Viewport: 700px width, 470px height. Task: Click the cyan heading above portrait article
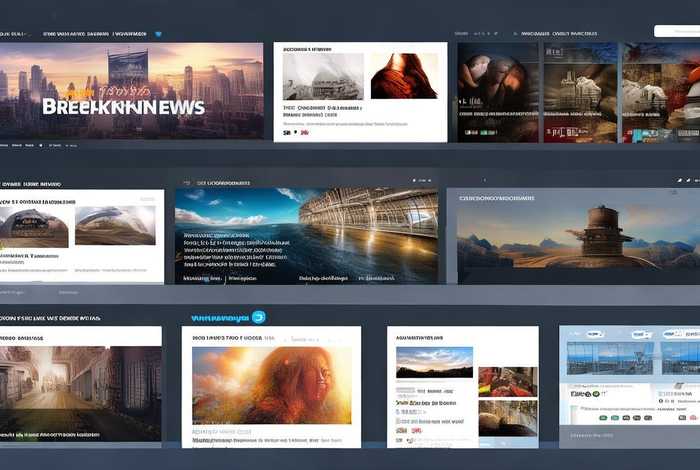click(x=218, y=317)
